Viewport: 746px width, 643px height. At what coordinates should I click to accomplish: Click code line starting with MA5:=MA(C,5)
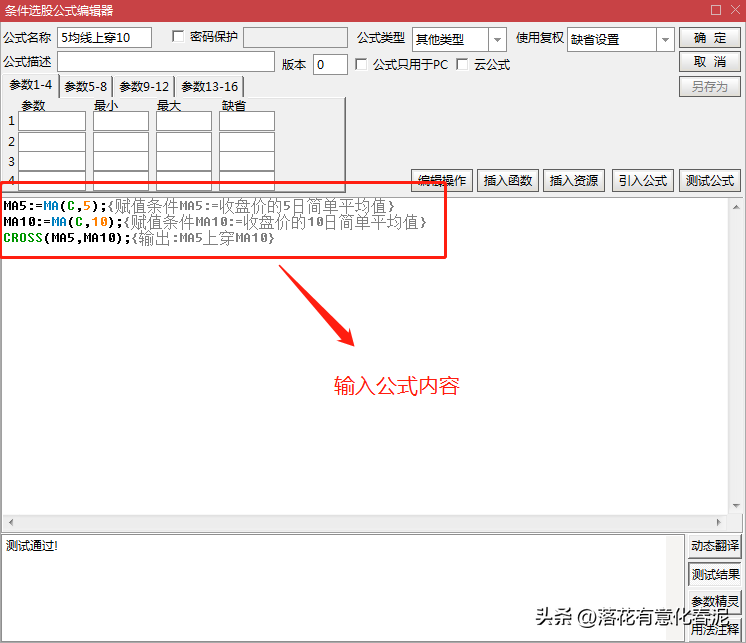(x=199, y=206)
